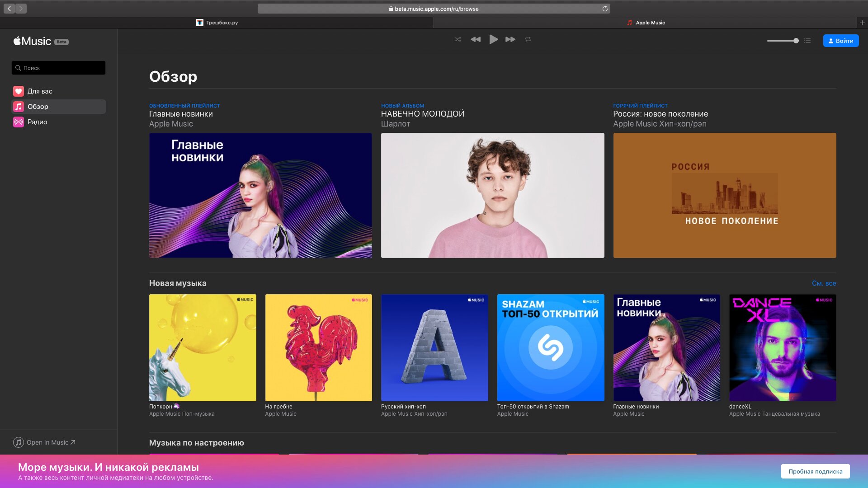Viewport: 868px width, 488px height.
Task: Open a new browser tab with plus
Action: pyautogui.click(x=862, y=23)
